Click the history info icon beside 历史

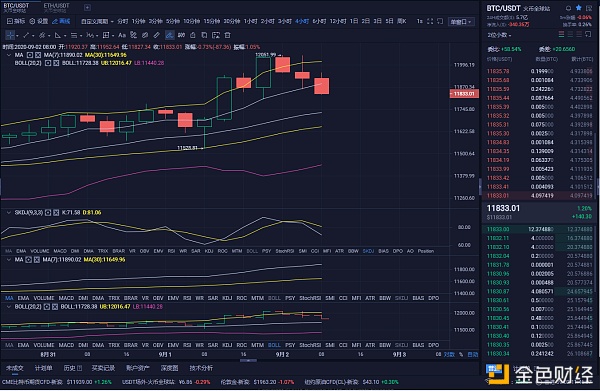[80, 368]
